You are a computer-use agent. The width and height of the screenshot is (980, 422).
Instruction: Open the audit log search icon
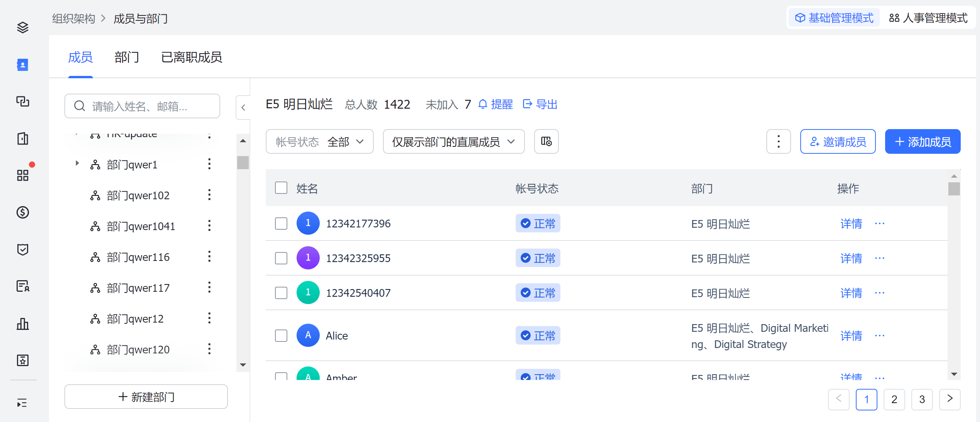coord(23,286)
